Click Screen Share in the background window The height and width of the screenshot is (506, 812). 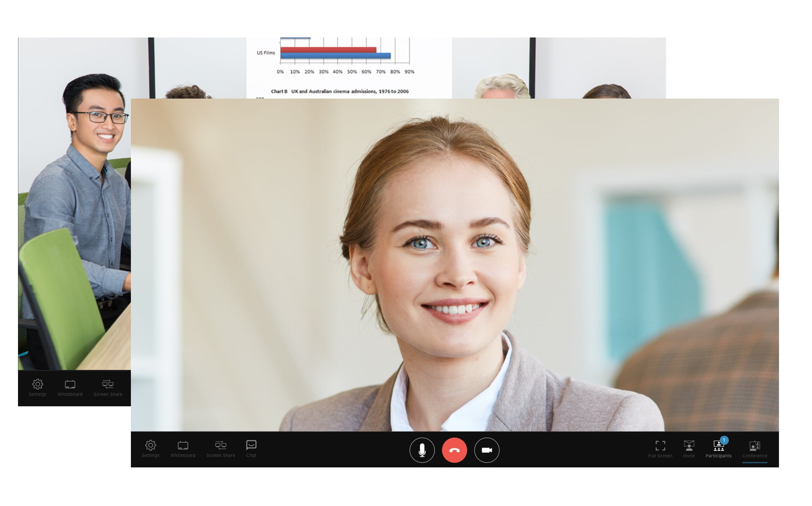108,388
